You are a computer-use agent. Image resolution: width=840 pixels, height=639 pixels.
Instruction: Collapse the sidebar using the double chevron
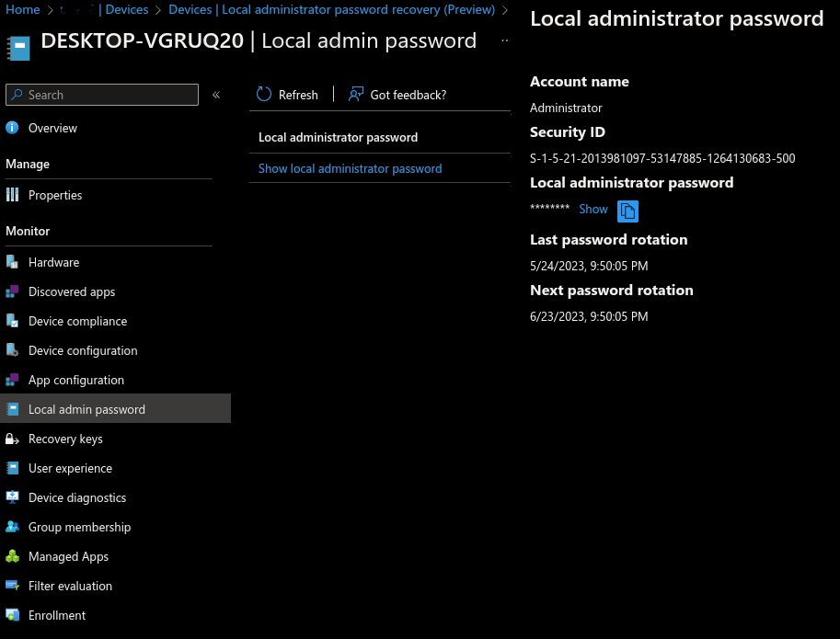[x=216, y=95]
